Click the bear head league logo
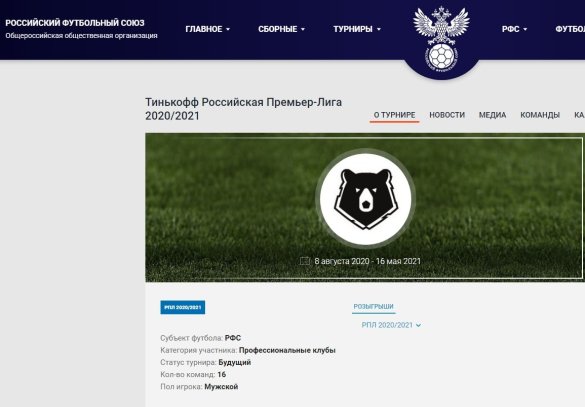This screenshot has height=407, width=585. (x=366, y=198)
